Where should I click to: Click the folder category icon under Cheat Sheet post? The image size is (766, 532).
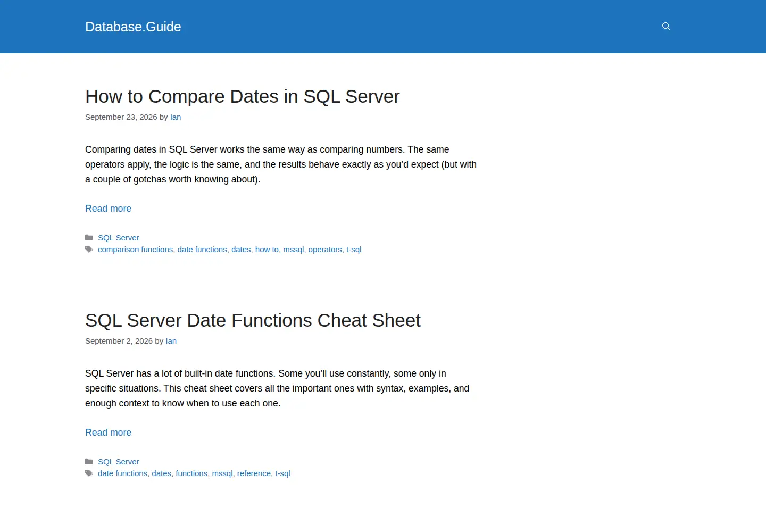pos(89,462)
